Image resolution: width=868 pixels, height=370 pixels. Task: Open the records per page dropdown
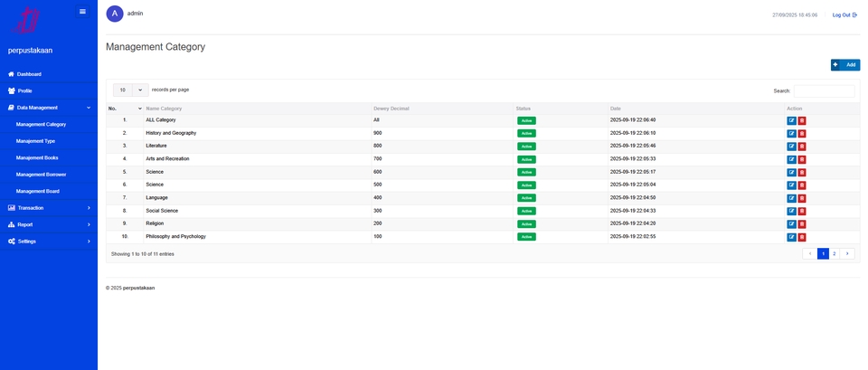point(130,90)
